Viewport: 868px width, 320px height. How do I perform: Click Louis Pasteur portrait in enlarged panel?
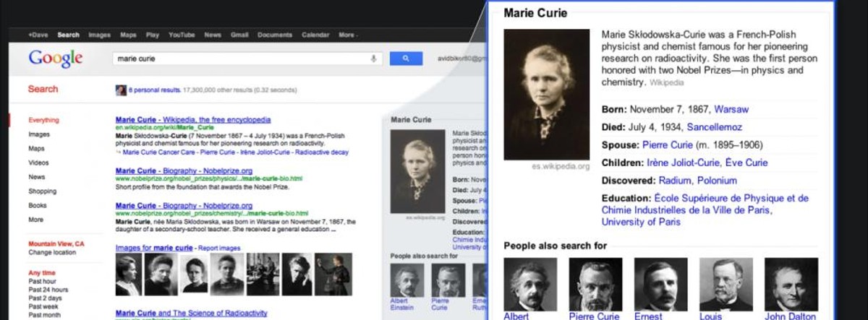click(x=726, y=285)
